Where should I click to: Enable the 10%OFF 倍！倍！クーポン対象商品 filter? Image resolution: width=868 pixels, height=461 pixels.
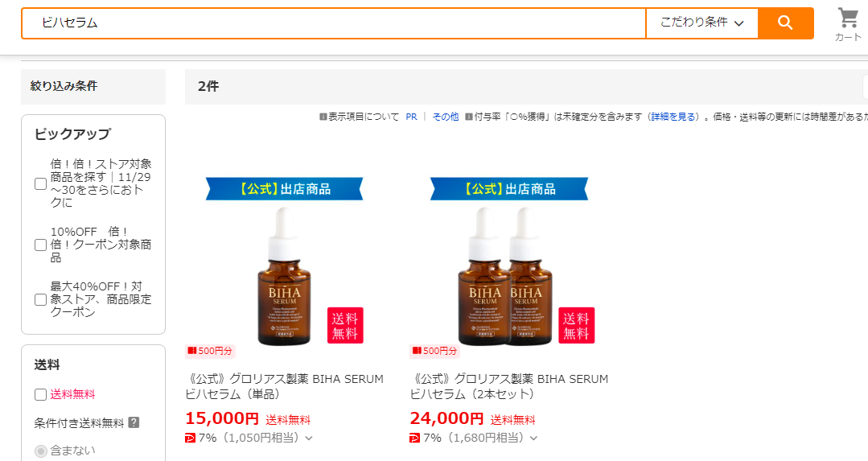[x=40, y=245]
